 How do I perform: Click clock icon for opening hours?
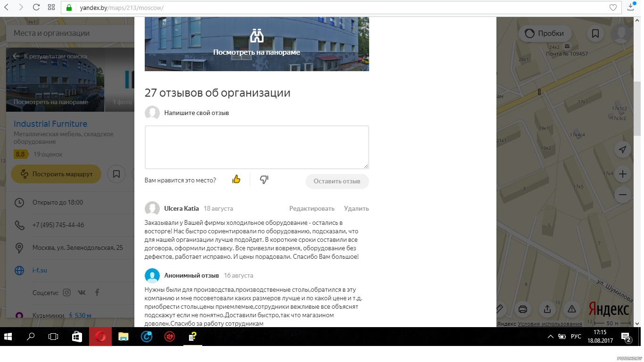point(19,203)
